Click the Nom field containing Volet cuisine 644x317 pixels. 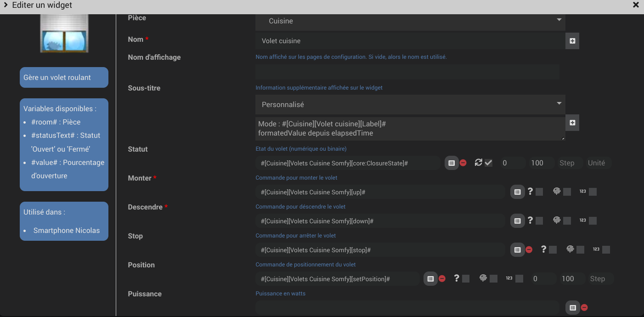410,41
